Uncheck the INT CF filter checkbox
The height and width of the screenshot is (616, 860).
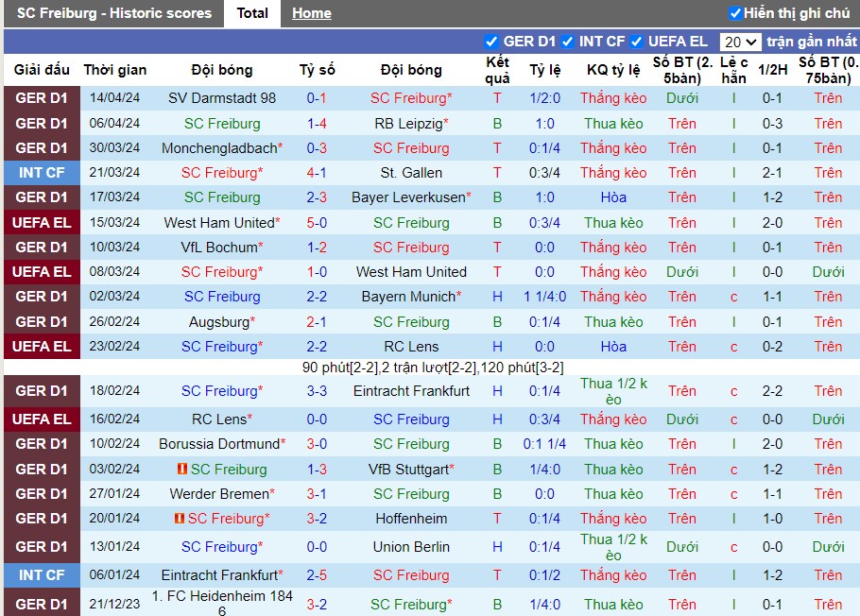tap(568, 42)
